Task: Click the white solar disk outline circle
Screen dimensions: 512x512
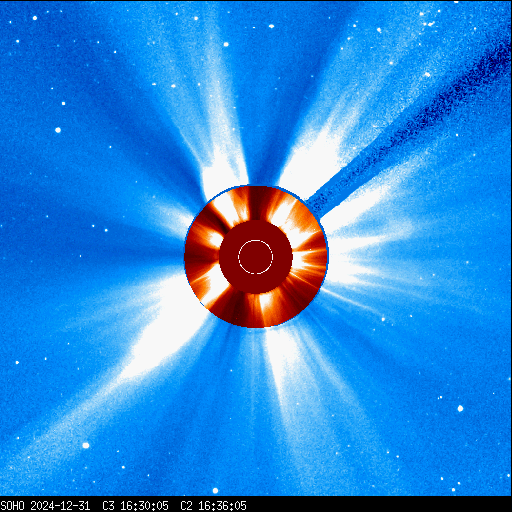Action: pyautogui.click(x=256, y=257)
